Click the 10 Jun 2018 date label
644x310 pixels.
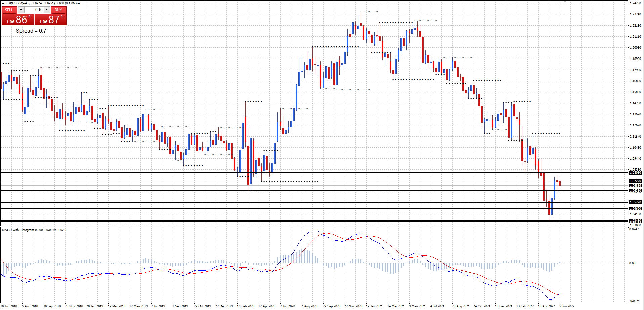pyautogui.click(x=9, y=306)
